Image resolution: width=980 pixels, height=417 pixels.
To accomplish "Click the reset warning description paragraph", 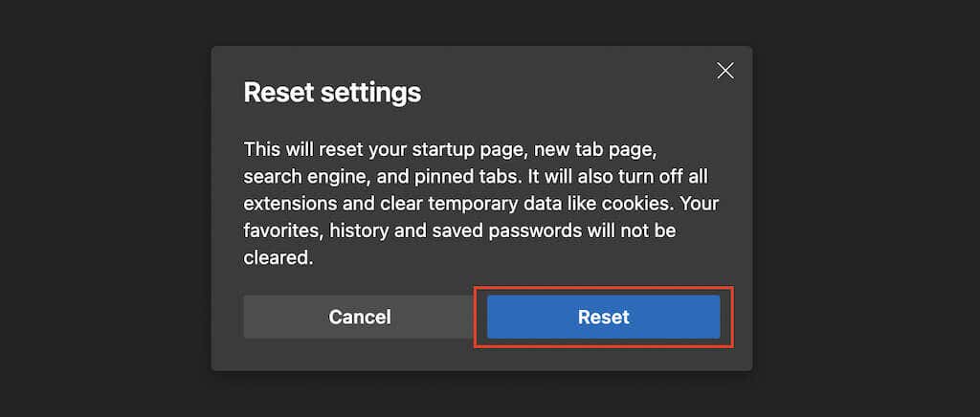I will click(480, 203).
